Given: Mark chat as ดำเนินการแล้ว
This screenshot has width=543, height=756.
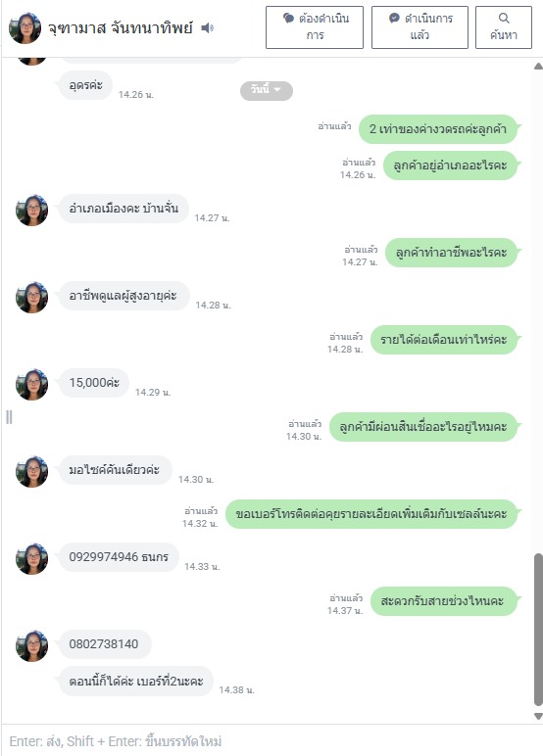Looking at the screenshot, I should (420, 27).
